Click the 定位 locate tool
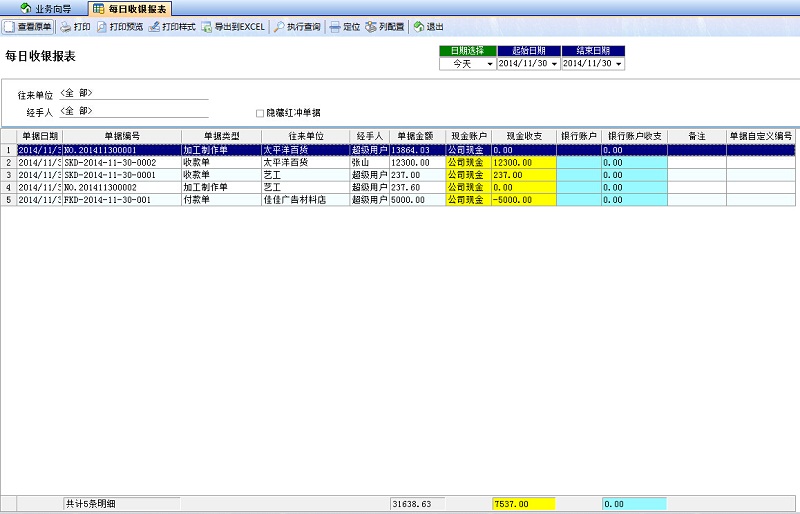 point(335,27)
